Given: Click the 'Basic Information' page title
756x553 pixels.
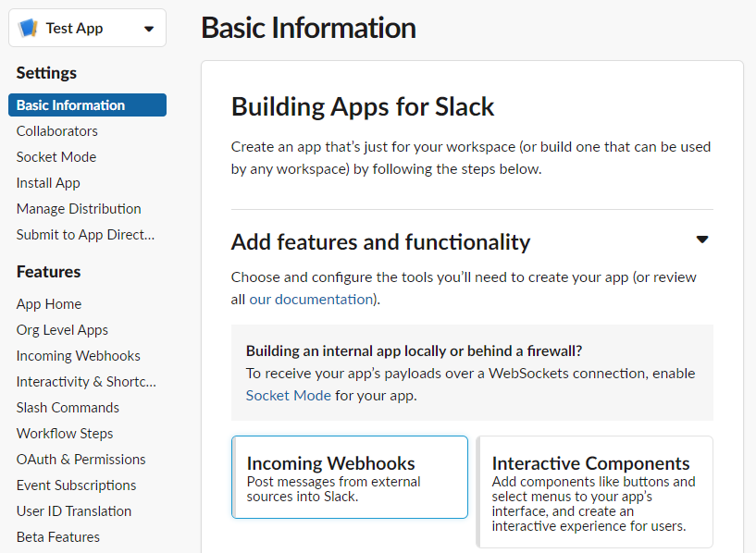Looking at the screenshot, I should [x=308, y=28].
